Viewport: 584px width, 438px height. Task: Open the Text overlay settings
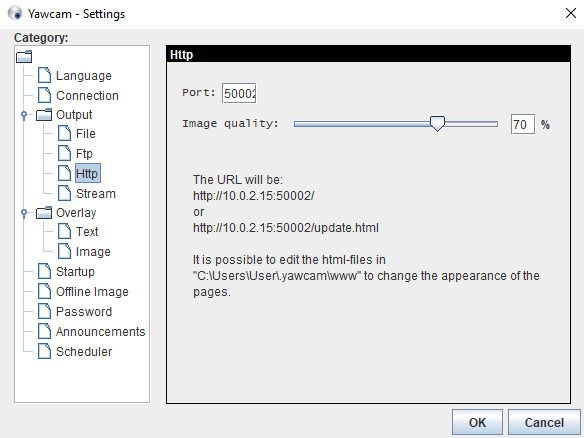pos(87,231)
